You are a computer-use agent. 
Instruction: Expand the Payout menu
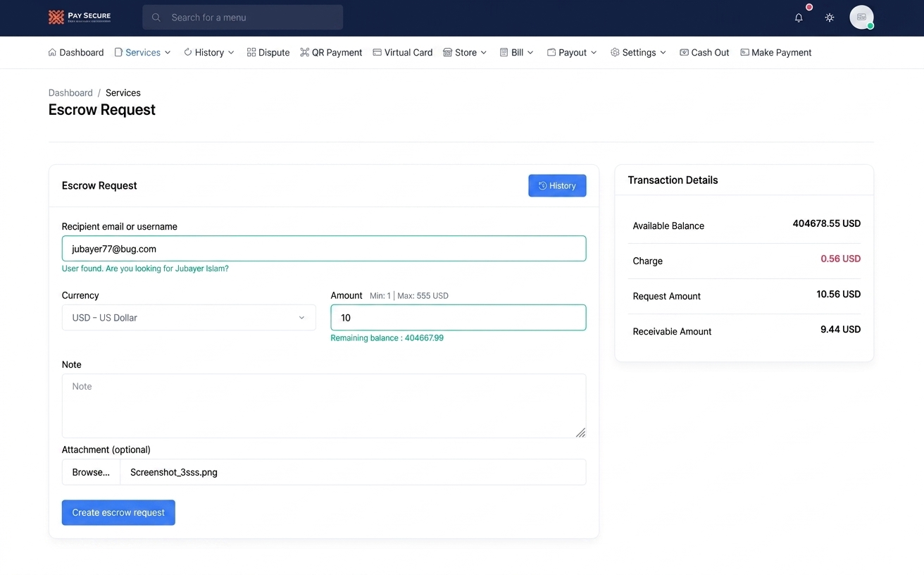(572, 52)
